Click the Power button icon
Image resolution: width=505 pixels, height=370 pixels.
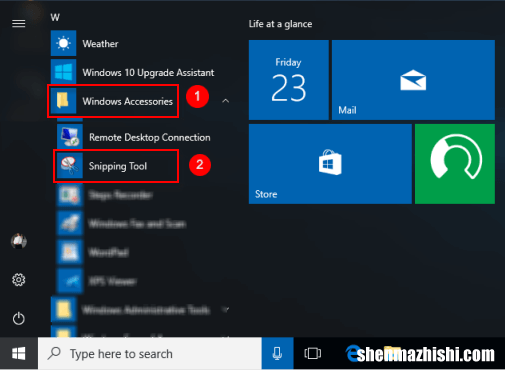[19, 318]
